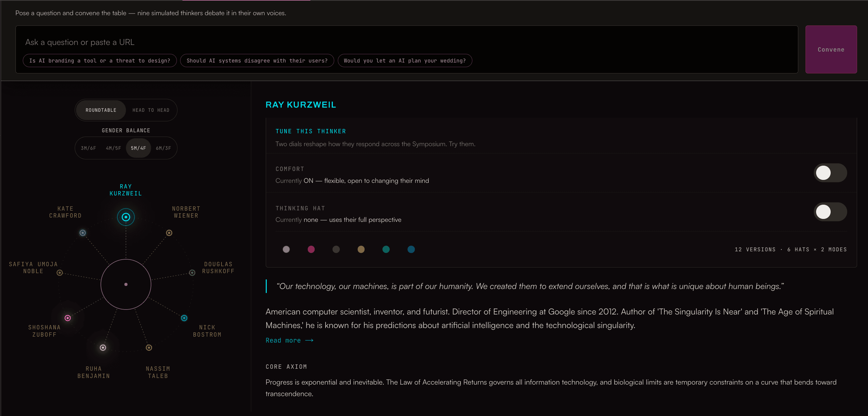This screenshot has height=416, width=868.
Task: Open the Read more link
Action: (x=290, y=340)
